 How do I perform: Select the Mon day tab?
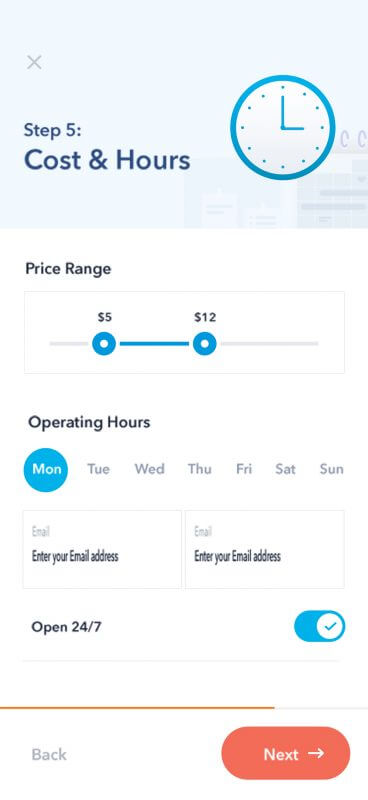click(x=46, y=469)
